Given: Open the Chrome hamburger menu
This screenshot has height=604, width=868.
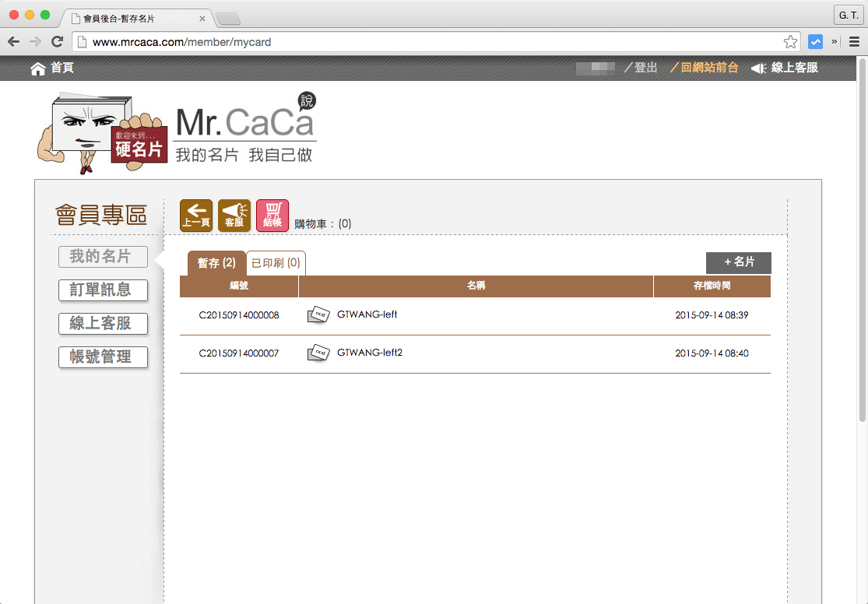Looking at the screenshot, I should click(854, 42).
